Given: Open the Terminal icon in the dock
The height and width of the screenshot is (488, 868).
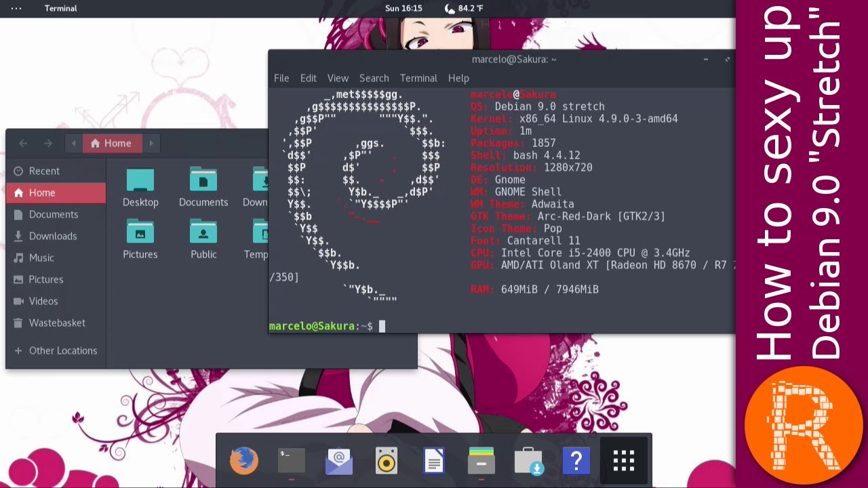Looking at the screenshot, I should click(292, 462).
